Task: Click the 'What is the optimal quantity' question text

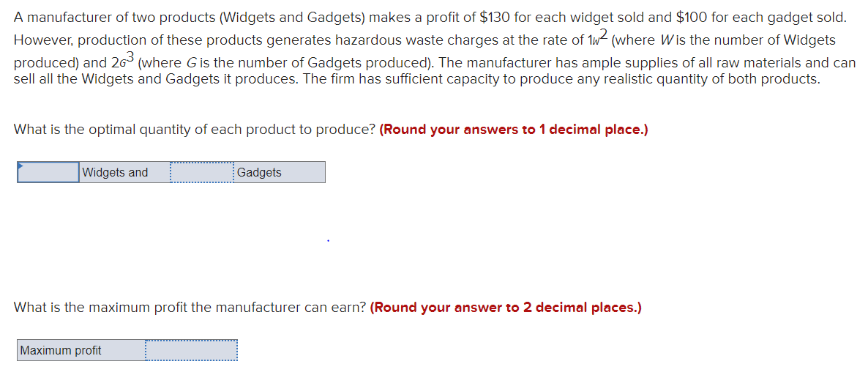Action: (x=194, y=130)
